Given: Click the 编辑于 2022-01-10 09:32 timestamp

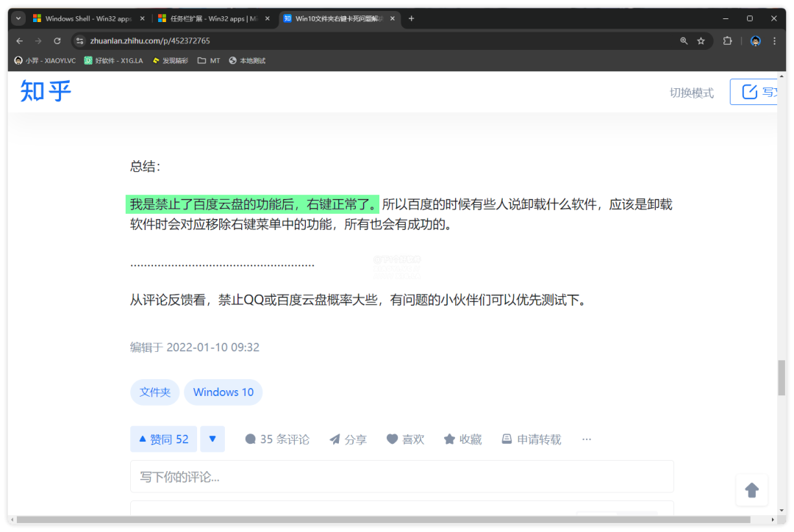Looking at the screenshot, I should (194, 348).
